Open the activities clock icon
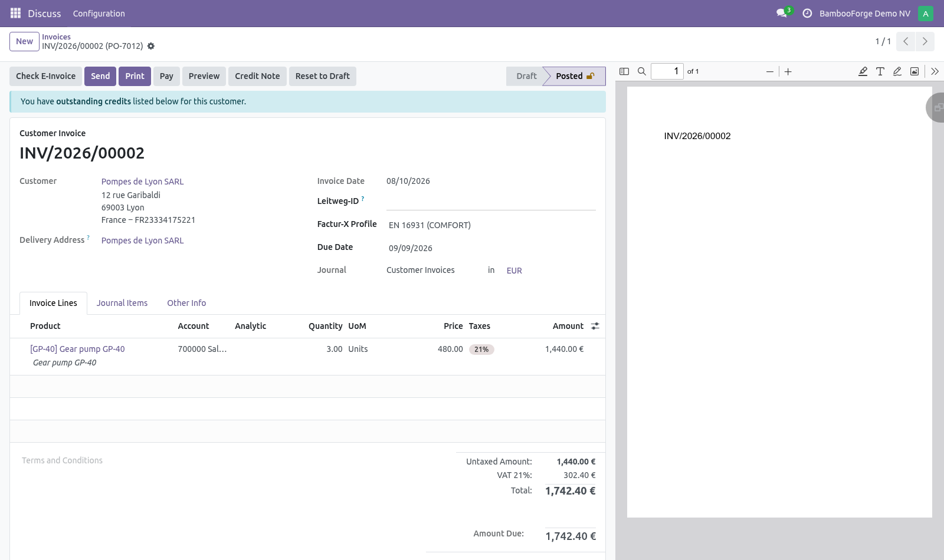Image resolution: width=944 pixels, height=560 pixels. (807, 13)
